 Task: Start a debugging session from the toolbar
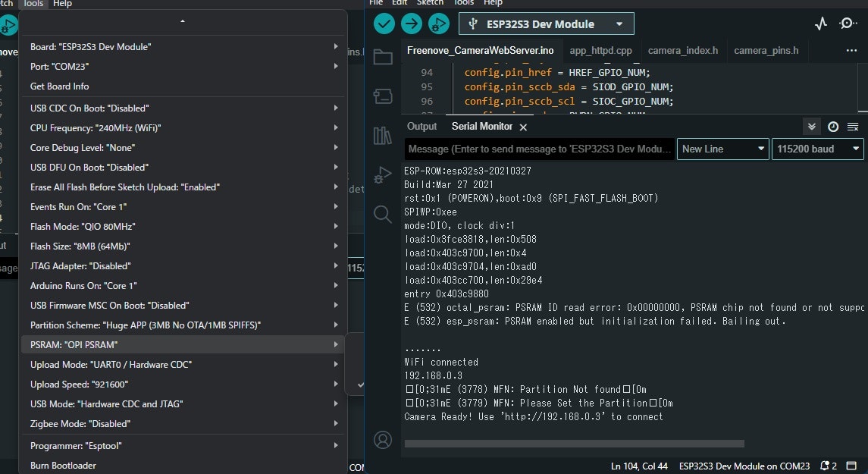[x=439, y=24]
